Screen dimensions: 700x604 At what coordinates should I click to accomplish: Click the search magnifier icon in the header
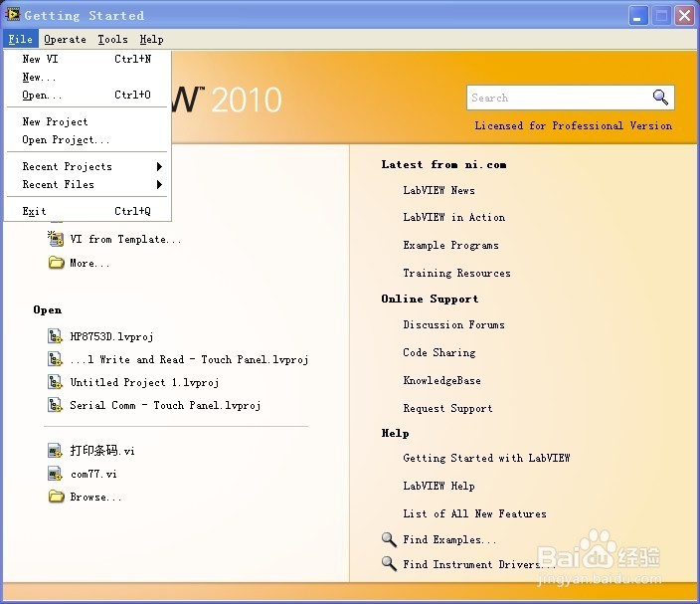[660, 97]
